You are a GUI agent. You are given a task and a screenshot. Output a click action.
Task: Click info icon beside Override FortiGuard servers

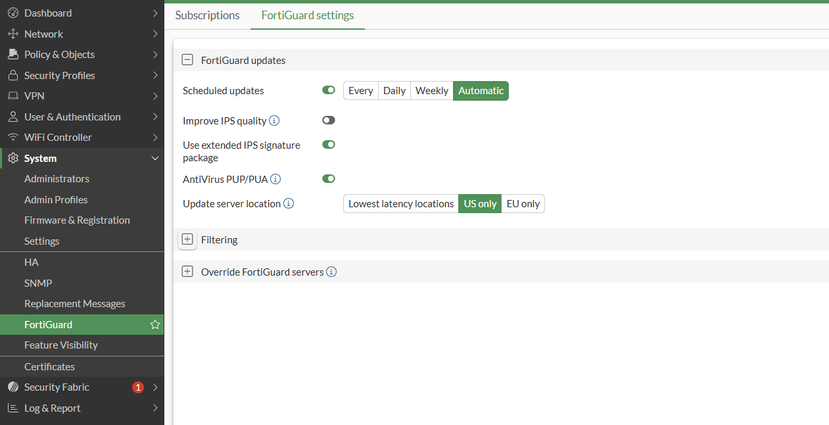pyautogui.click(x=331, y=272)
